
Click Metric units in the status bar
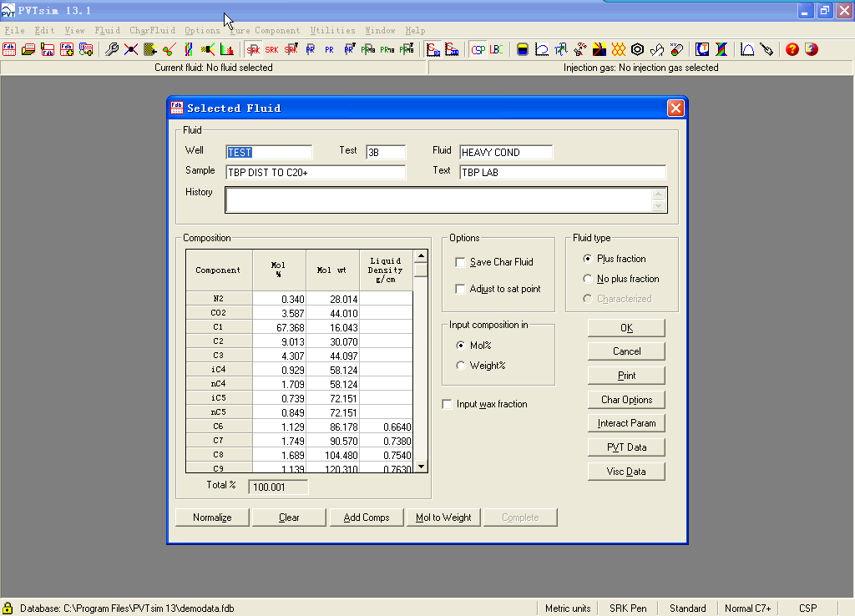click(568, 608)
